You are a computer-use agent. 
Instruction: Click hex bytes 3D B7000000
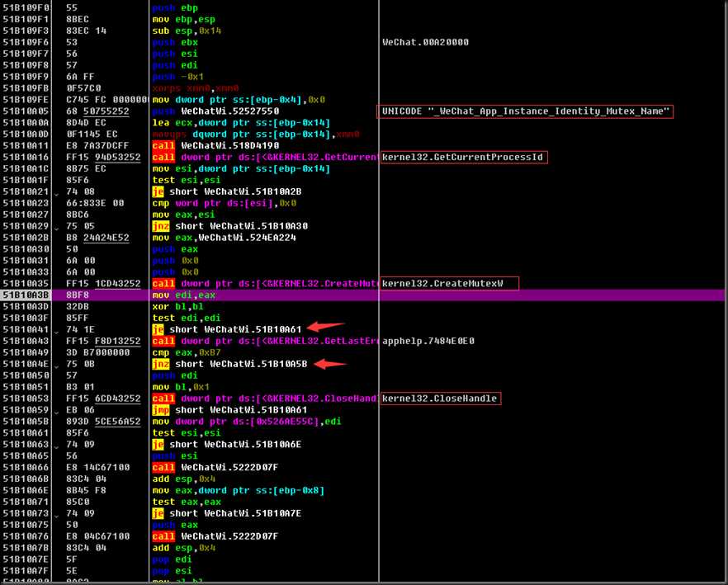[x=97, y=352]
